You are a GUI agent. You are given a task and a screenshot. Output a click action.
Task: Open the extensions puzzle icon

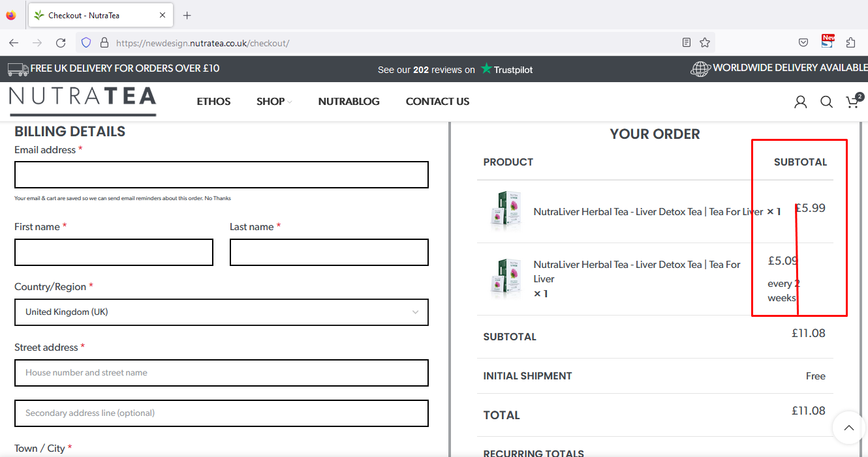click(x=850, y=43)
